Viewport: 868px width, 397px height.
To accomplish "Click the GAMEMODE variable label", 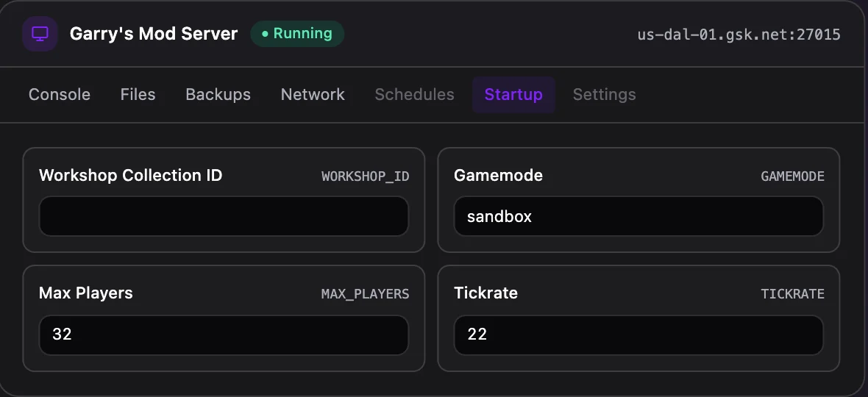I will (793, 176).
